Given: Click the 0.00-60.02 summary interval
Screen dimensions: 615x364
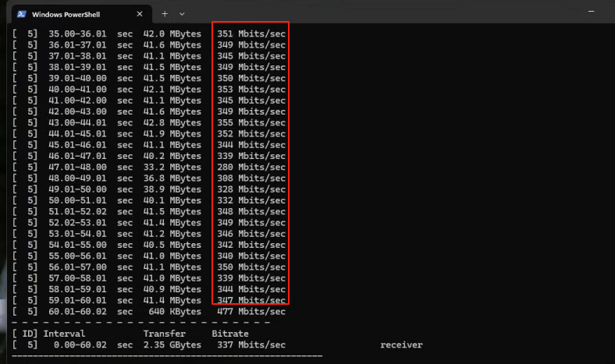Looking at the screenshot, I should point(80,345).
